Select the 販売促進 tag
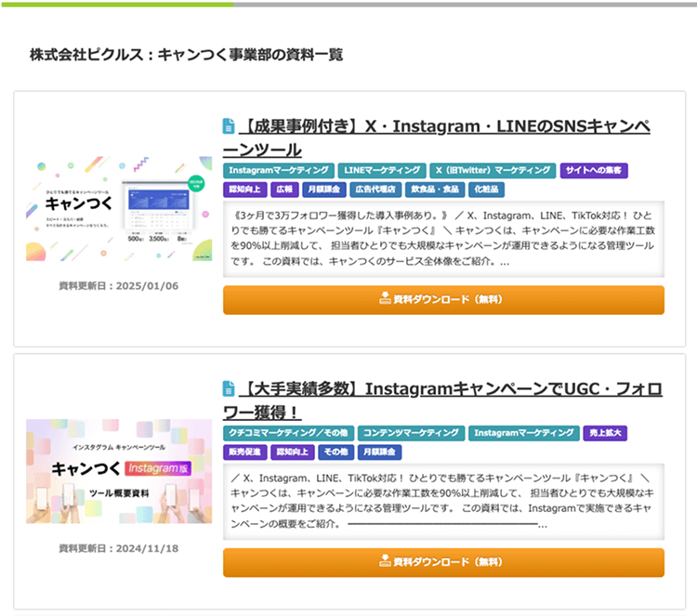 pyautogui.click(x=245, y=452)
